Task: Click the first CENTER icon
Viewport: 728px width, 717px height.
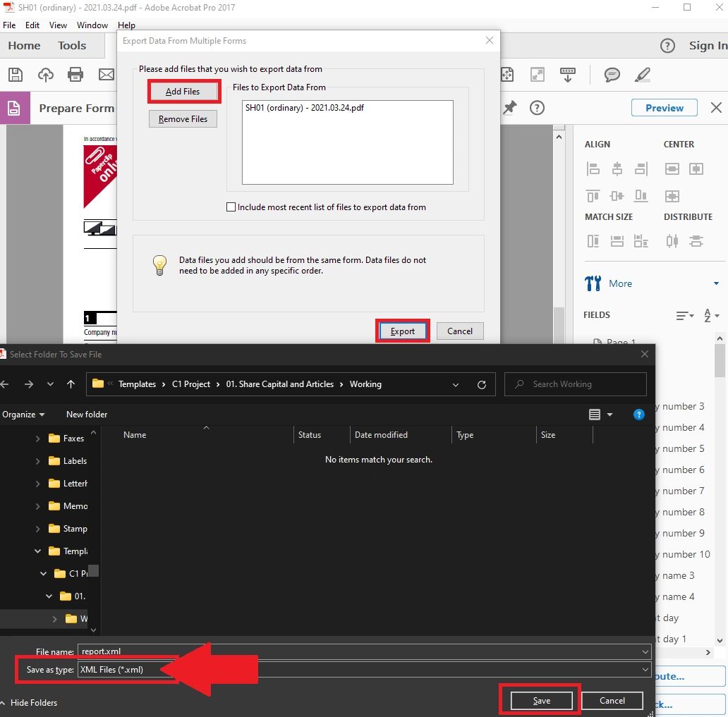Action: pyautogui.click(x=672, y=169)
